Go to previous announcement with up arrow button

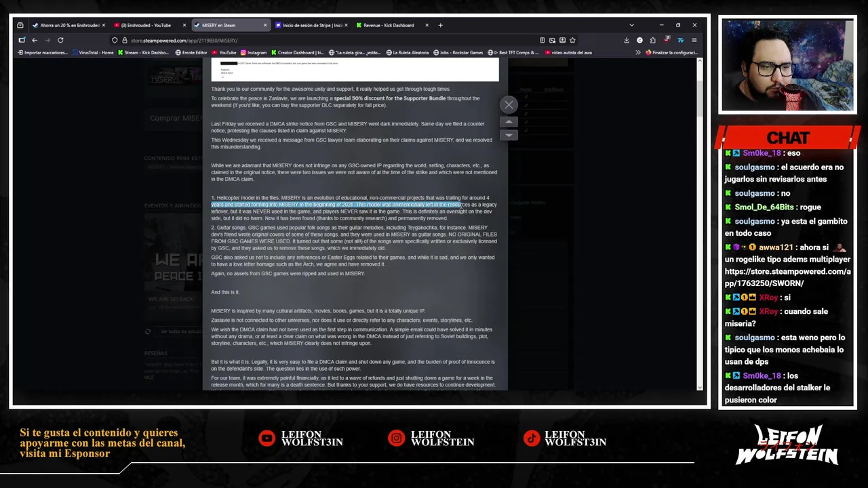tap(509, 122)
